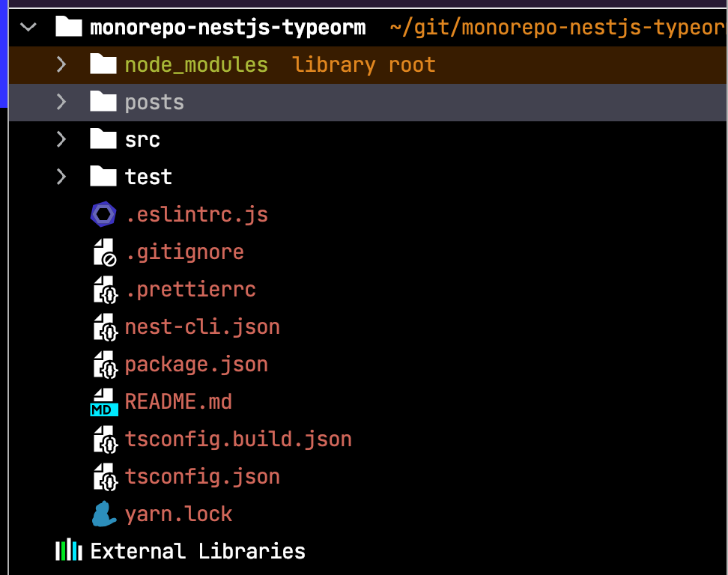Open the .eslintrc.js file
This screenshot has width=728, height=575.
coord(197,215)
